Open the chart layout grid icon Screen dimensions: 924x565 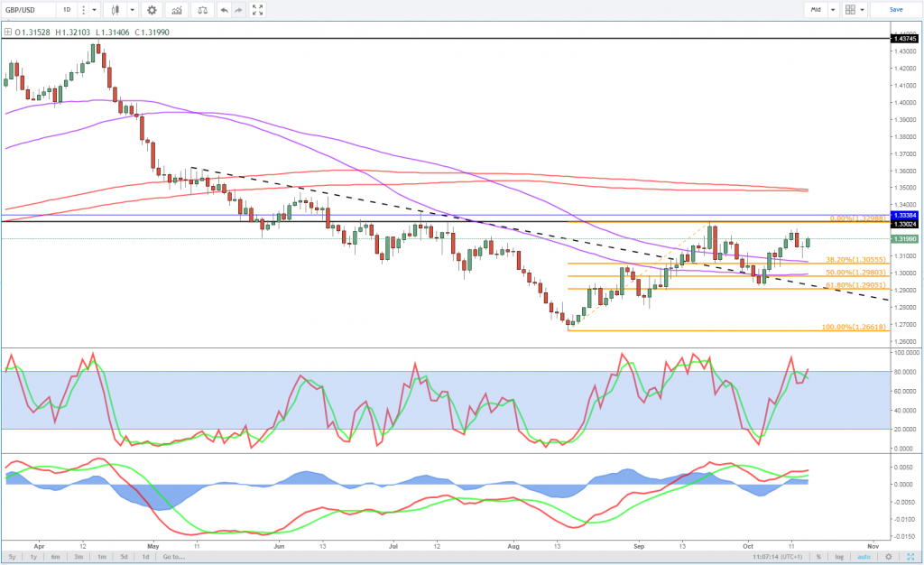pyautogui.click(x=850, y=9)
